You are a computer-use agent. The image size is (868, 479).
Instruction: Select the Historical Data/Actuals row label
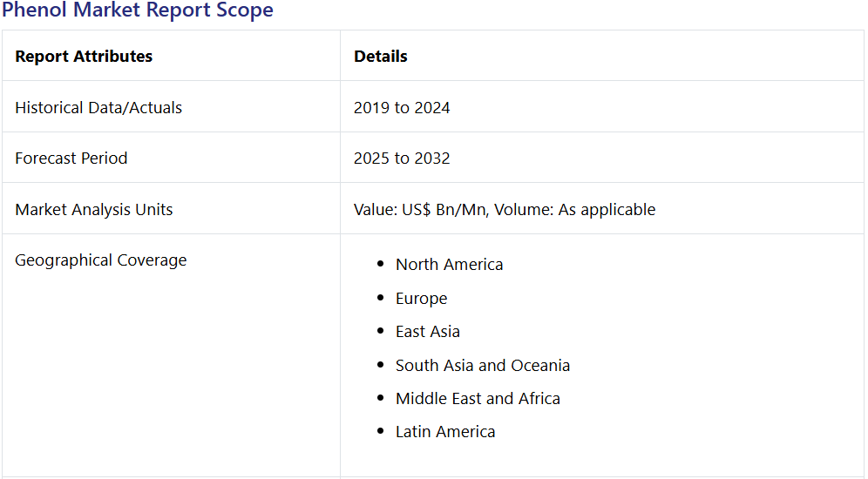[98, 108]
